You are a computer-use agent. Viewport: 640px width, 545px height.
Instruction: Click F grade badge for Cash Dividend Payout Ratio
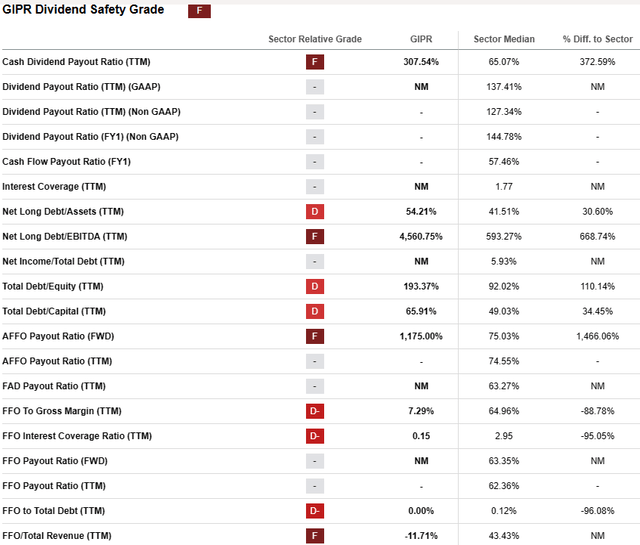point(315,62)
